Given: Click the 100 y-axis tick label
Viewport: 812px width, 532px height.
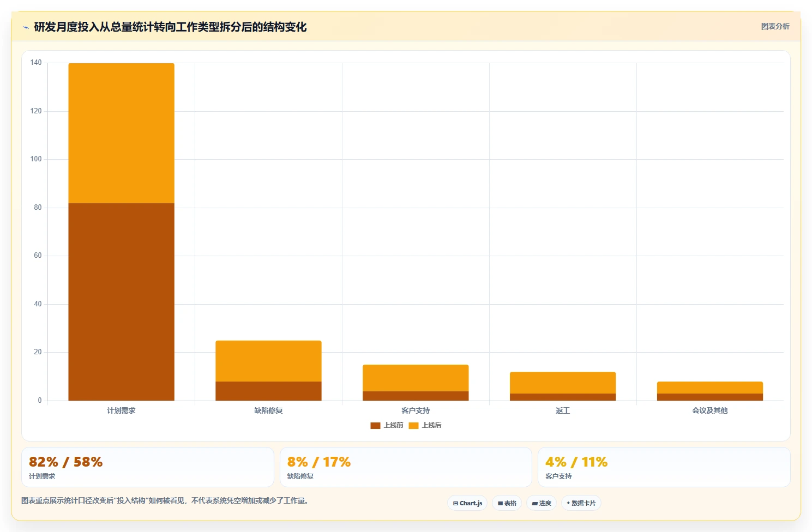Looking at the screenshot, I should tap(36, 159).
